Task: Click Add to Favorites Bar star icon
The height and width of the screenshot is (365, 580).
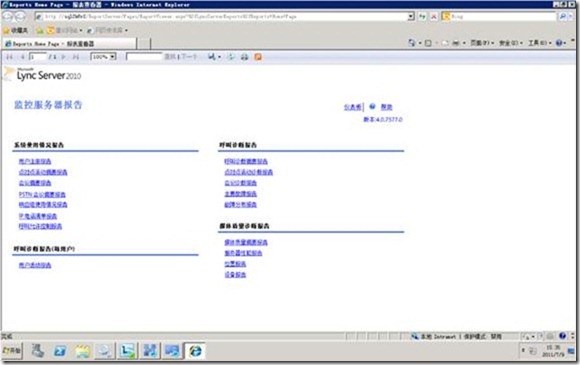Action: click(40, 30)
